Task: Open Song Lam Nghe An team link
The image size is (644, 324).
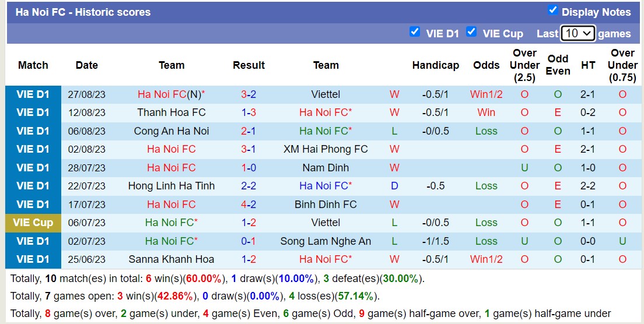Action: pyautogui.click(x=325, y=241)
